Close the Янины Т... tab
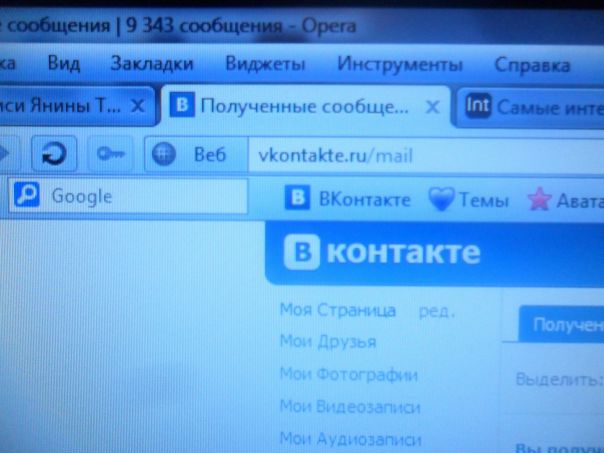604x453 pixels. tap(138, 105)
